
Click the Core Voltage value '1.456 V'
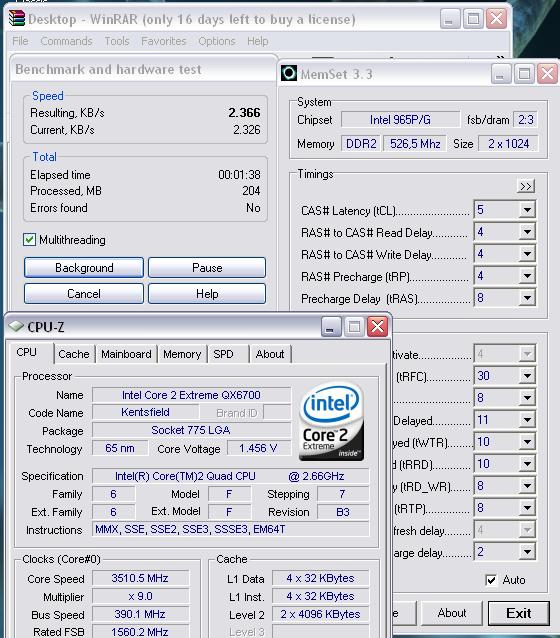coord(258,448)
